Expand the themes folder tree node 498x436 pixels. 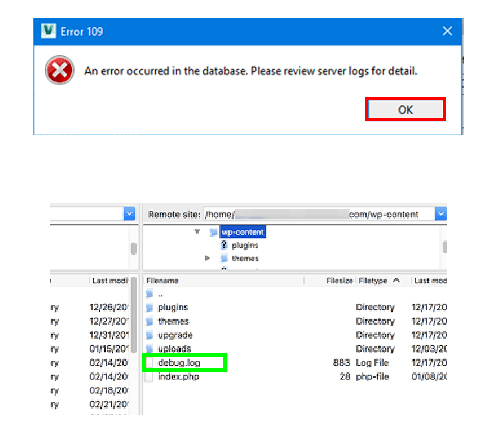[x=207, y=258]
